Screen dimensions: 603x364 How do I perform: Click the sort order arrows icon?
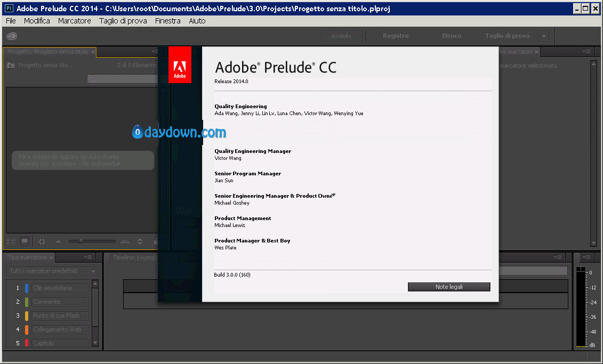point(140,241)
